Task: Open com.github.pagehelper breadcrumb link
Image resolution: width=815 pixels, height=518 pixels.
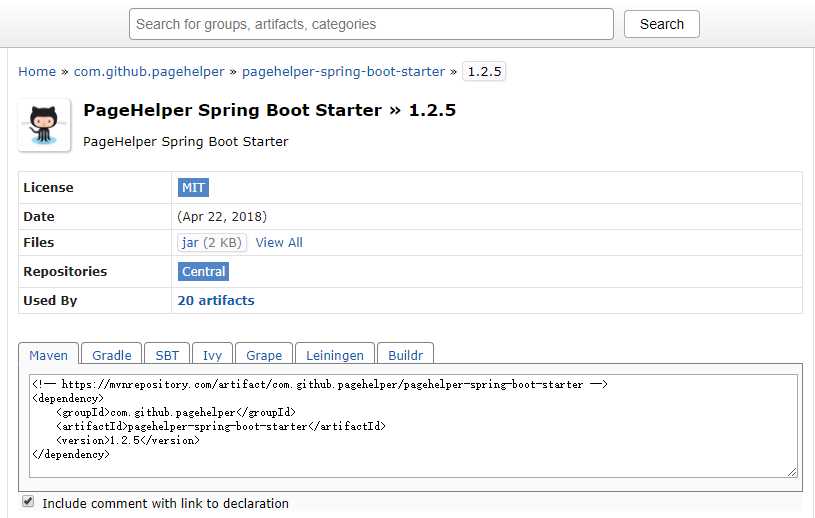Action: tap(149, 71)
